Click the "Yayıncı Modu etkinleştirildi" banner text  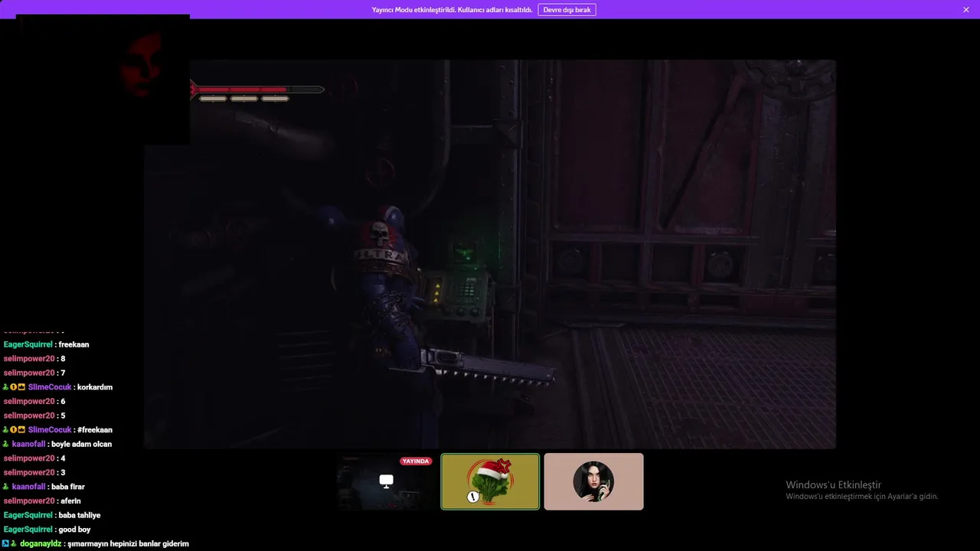pyautogui.click(x=452, y=10)
